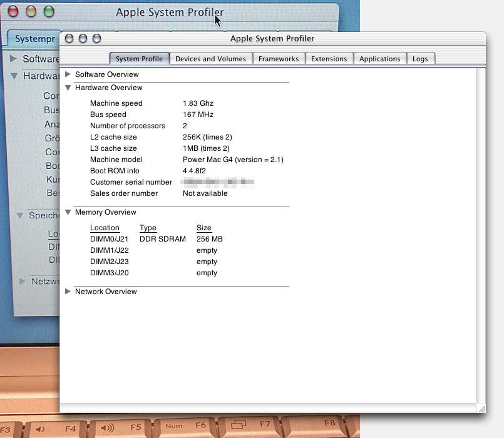Select the Extensions tab
504x438 pixels.
tap(329, 59)
